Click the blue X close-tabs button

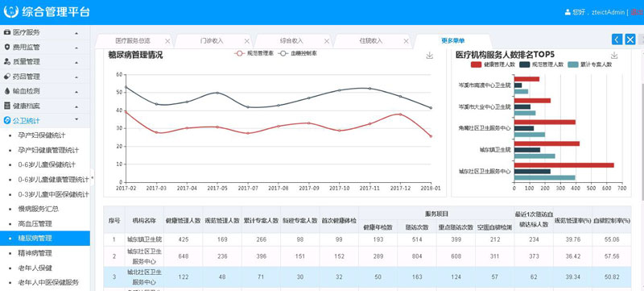point(630,39)
